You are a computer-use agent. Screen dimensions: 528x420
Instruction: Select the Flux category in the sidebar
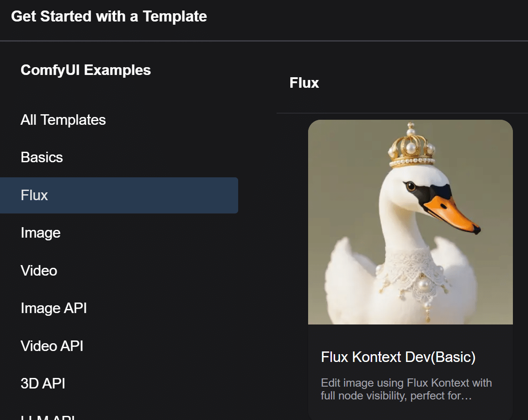(x=34, y=195)
